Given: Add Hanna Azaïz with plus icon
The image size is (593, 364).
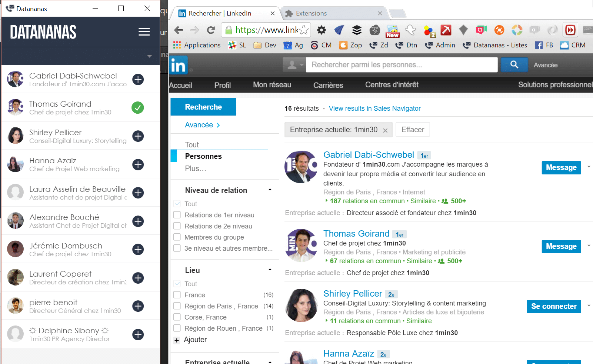Looking at the screenshot, I should coord(138,164).
